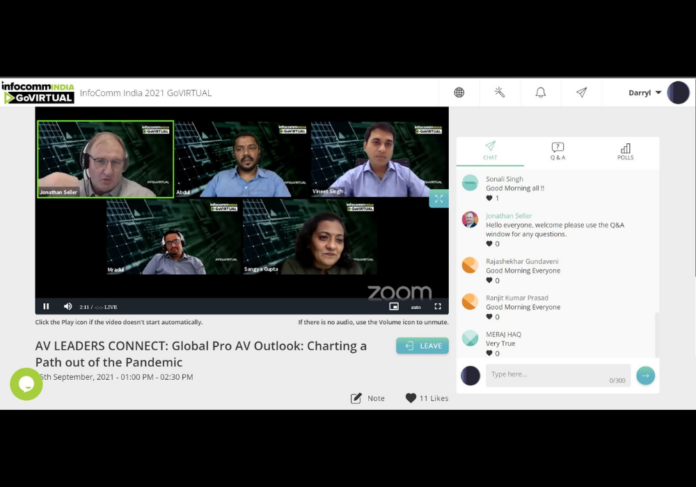This screenshot has height=487, width=696.
Task: Like the session via heart icon
Action: pos(411,398)
